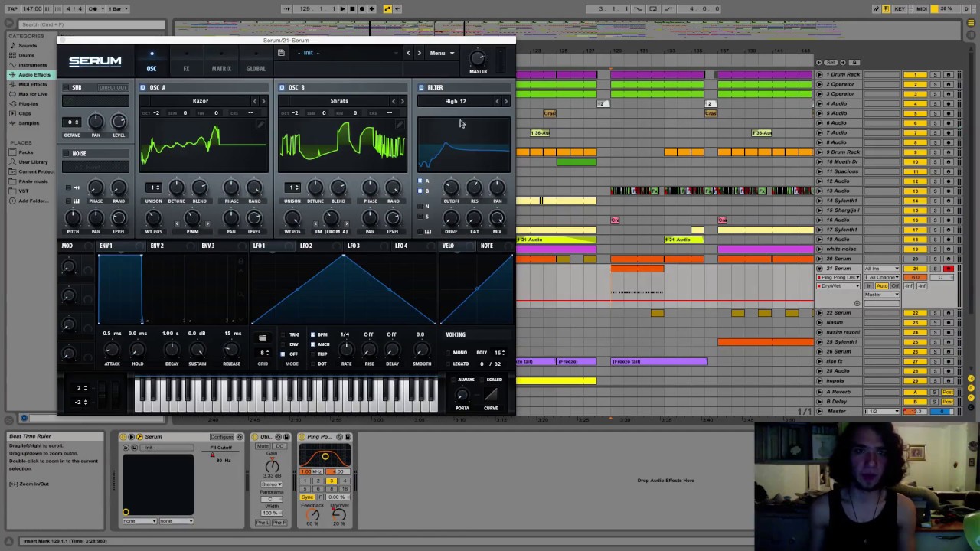The height and width of the screenshot is (551, 980).
Task: Toggle Ableton Draw Mode pencil icon
Action: coord(877,8)
